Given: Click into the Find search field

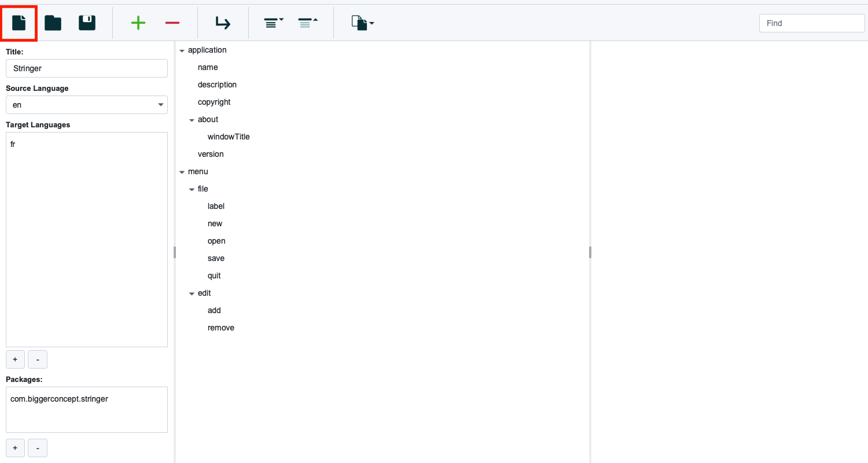Looking at the screenshot, I should (812, 23).
